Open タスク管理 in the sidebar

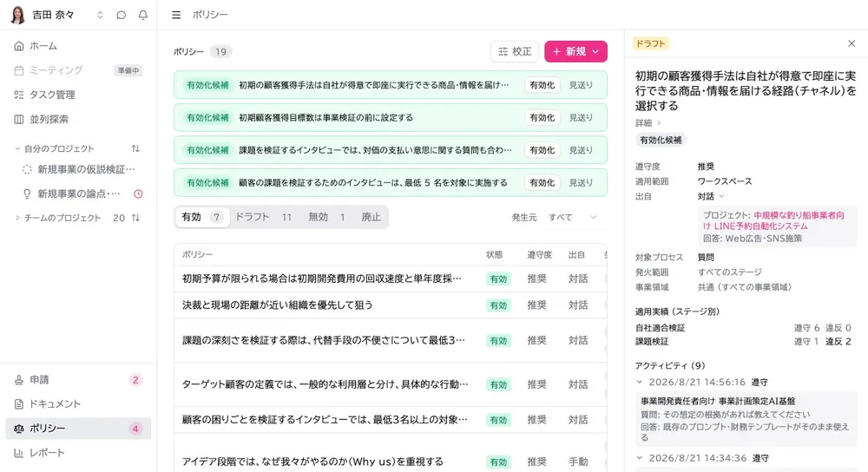click(x=78, y=95)
